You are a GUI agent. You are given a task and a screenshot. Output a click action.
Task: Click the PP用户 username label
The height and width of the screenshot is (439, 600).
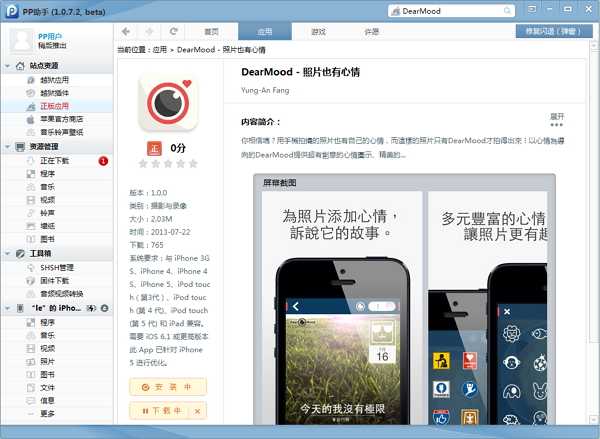tap(50, 36)
